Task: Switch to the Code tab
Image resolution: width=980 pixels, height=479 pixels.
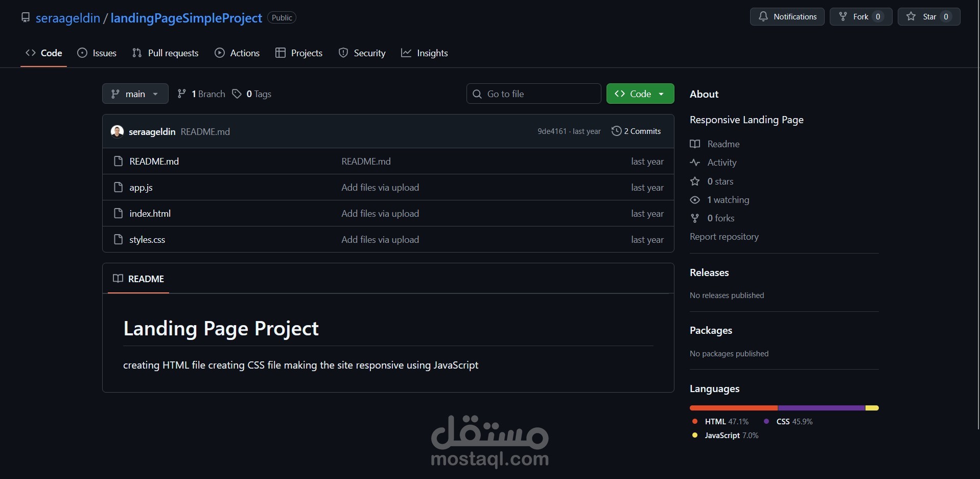Action: pyautogui.click(x=44, y=53)
